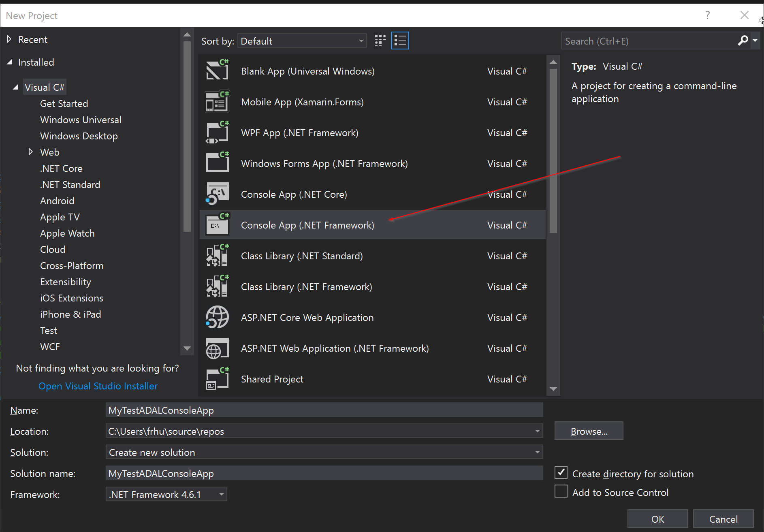Switch to medium icons list view
The height and width of the screenshot is (532, 764).
400,41
